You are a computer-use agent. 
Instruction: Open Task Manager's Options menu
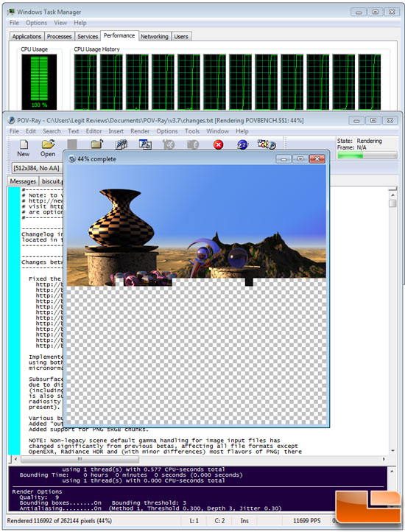pos(36,23)
